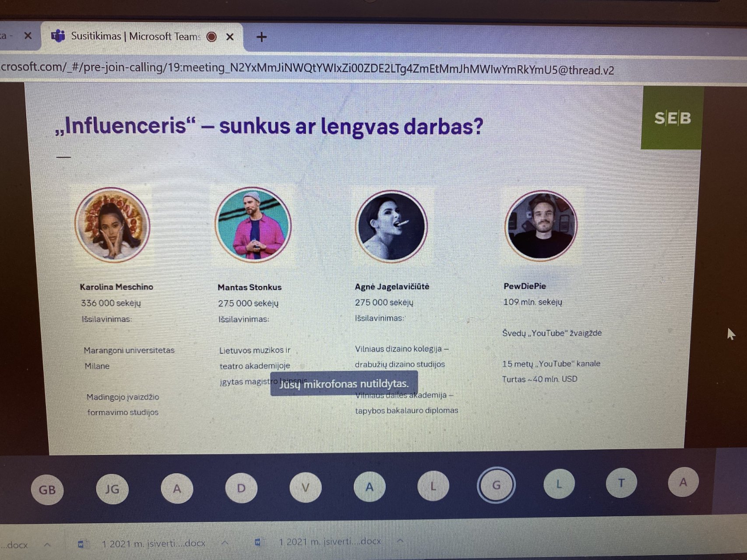Click the D participant avatar
Image resolution: width=747 pixels, height=560 pixels.
point(241,488)
